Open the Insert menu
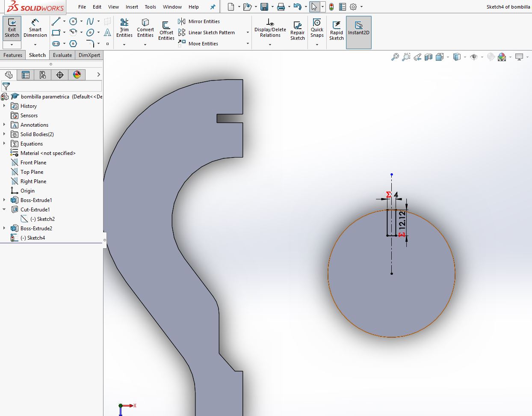532x416 pixels. coord(132,7)
